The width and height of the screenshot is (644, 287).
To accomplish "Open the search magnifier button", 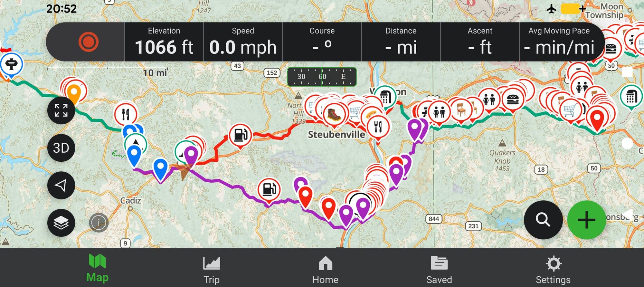I will click(x=543, y=220).
